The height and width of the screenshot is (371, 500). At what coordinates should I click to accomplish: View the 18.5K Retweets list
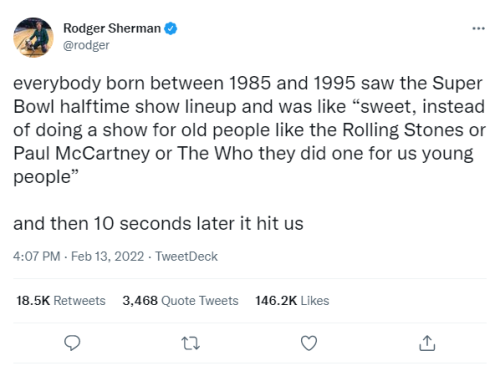(x=61, y=301)
